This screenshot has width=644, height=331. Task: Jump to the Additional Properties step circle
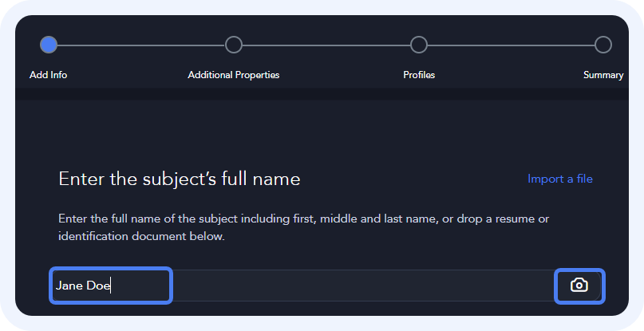click(x=234, y=45)
